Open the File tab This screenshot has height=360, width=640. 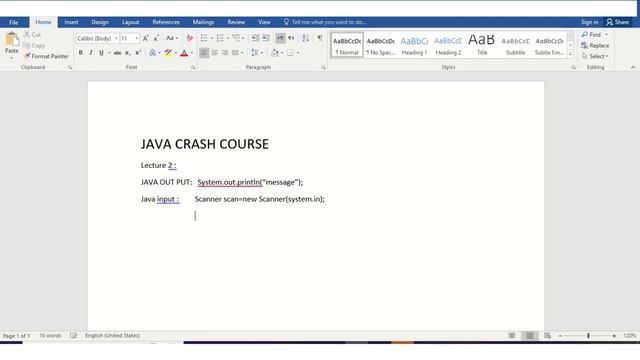[14, 22]
